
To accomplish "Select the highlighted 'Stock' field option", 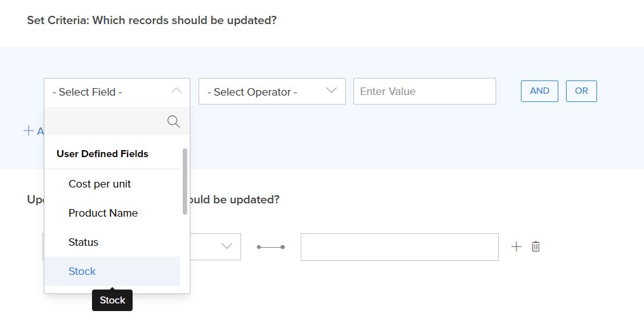I will point(82,271).
